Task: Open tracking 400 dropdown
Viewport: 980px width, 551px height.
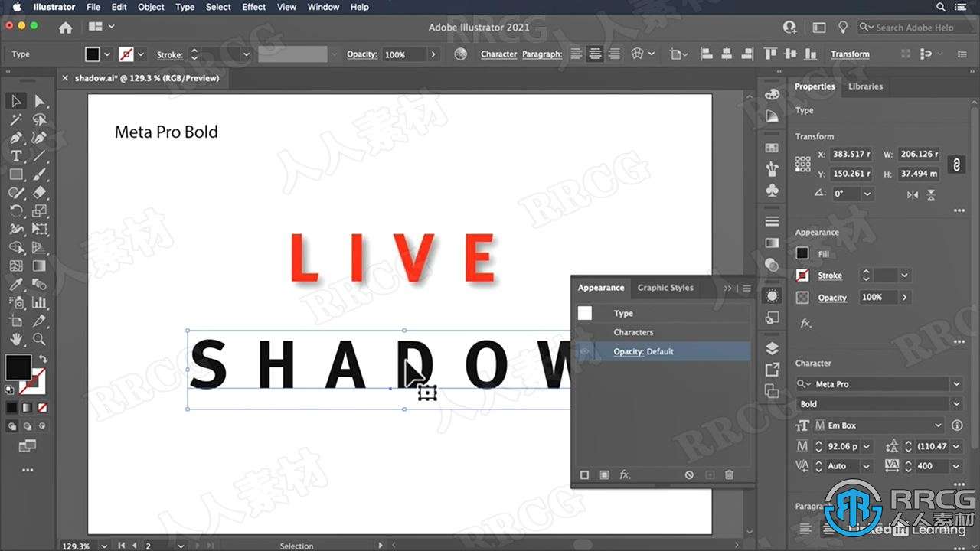Action: [956, 466]
